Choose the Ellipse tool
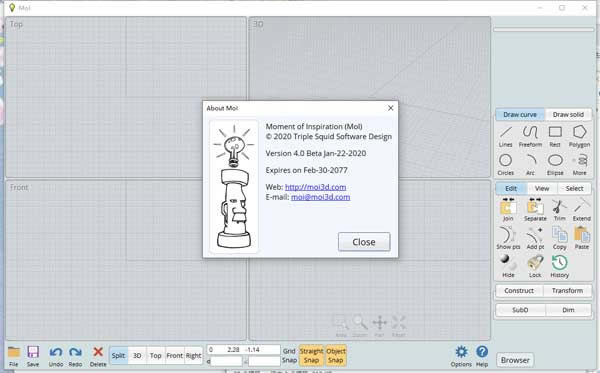 (x=555, y=165)
